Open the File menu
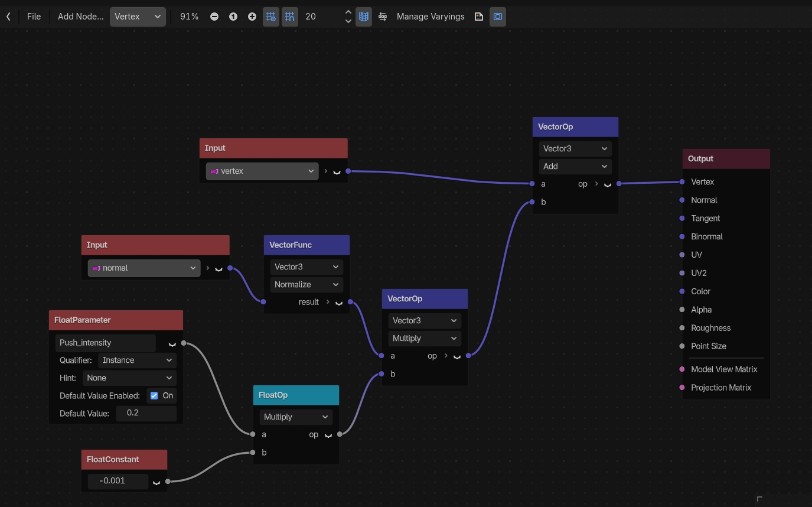The width and height of the screenshot is (812, 507). coord(34,17)
